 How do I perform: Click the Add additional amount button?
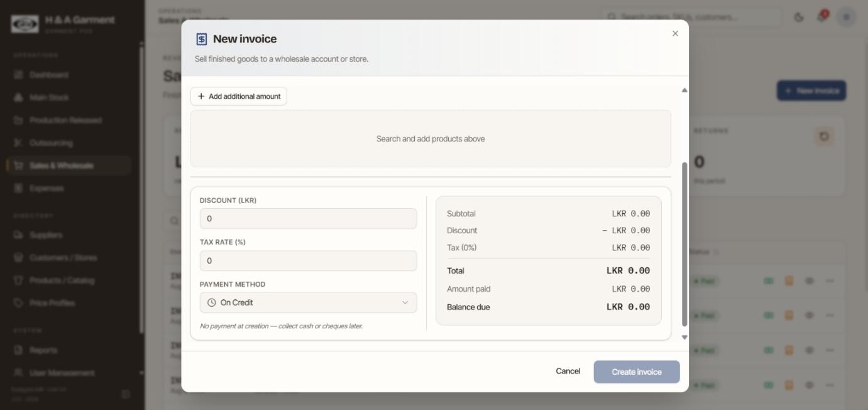click(239, 96)
